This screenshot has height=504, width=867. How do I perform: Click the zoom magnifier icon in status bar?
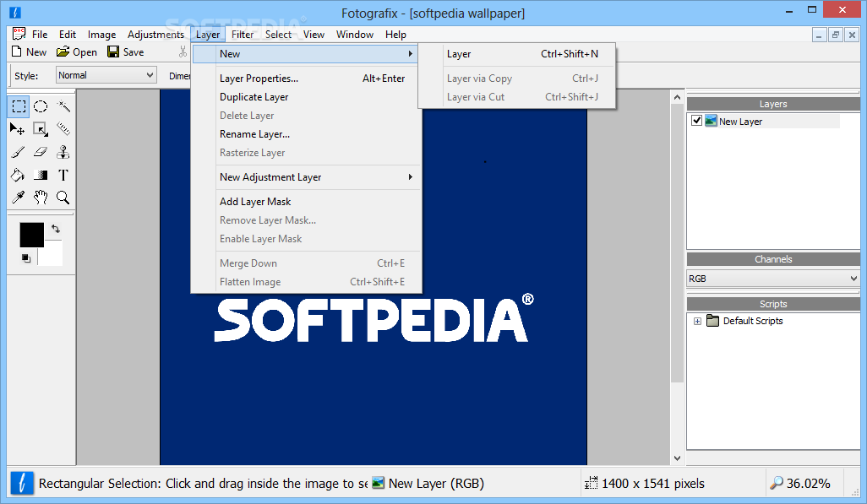pos(777,483)
